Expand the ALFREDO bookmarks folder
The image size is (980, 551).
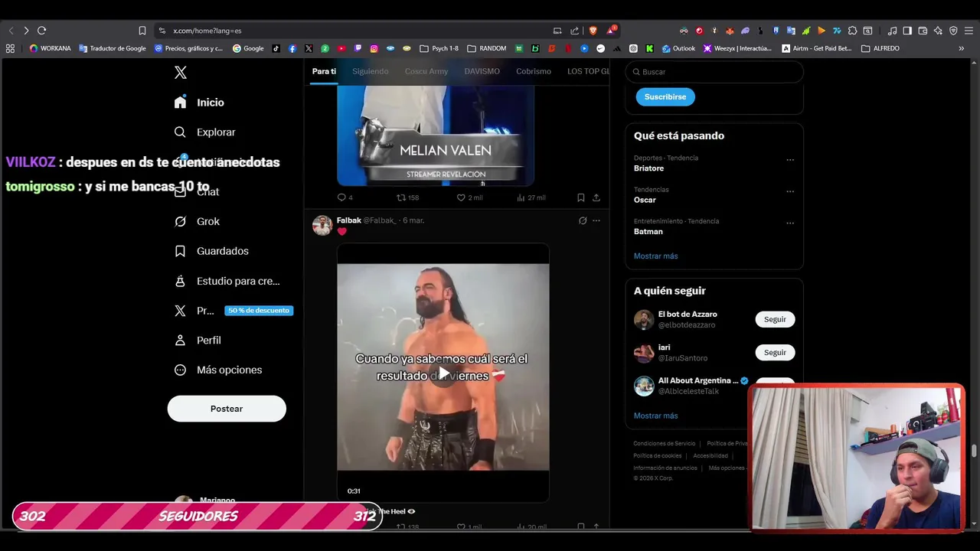(x=880, y=48)
